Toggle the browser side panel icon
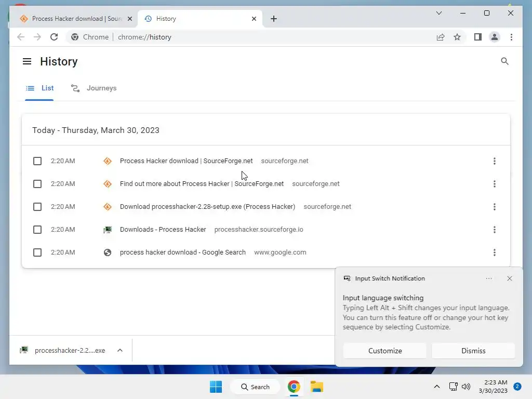 tap(478, 37)
